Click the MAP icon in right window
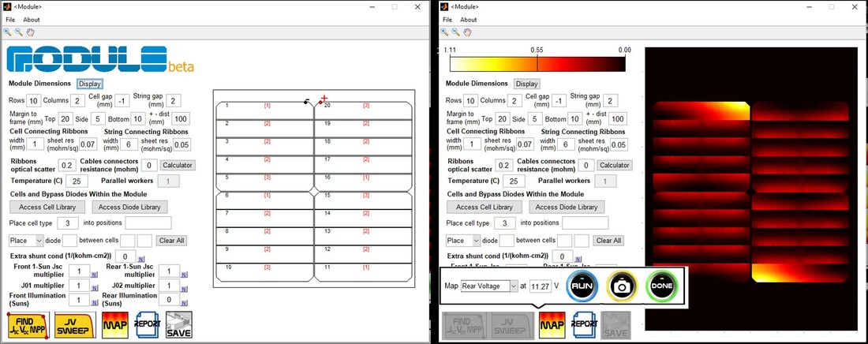The image size is (868, 344). pos(552,325)
